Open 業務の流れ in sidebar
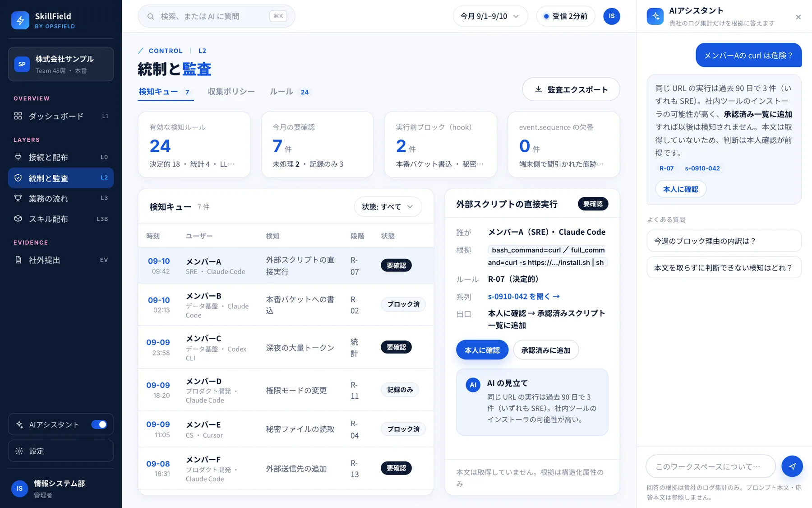The height and width of the screenshot is (508, 812). point(61,198)
